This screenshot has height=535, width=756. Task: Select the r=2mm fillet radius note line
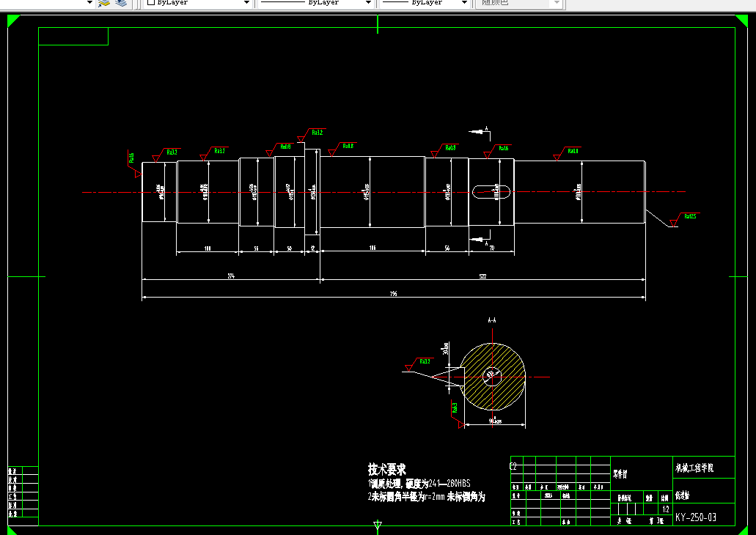[426, 497]
